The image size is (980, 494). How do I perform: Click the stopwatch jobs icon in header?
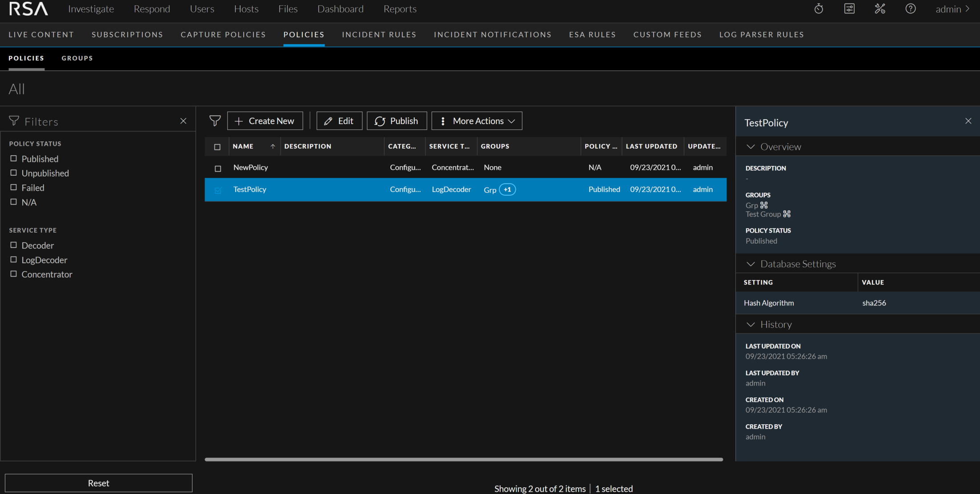point(819,9)
